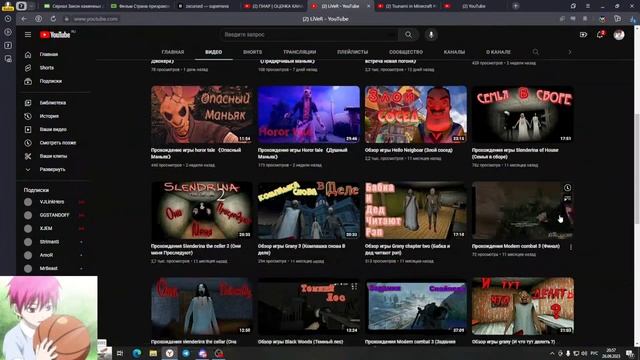Open GGSTANDOFF subscription channel
The width and height of the screenshot is (640, 360).
click(53, 215)
